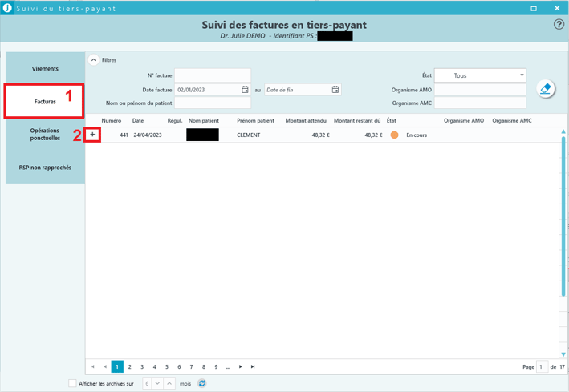Collapse the Filtres section
This screenshot has width=569, height=392.
click(x=94, y=60)
